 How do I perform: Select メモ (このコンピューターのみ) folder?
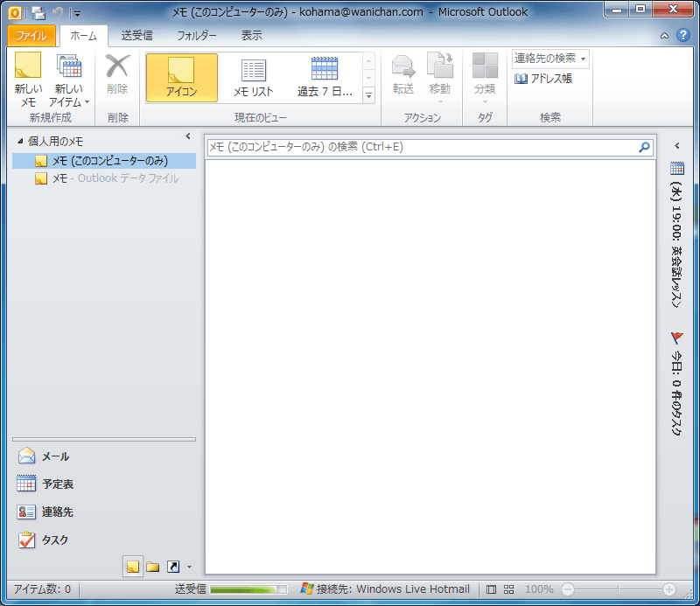[104, 161]
